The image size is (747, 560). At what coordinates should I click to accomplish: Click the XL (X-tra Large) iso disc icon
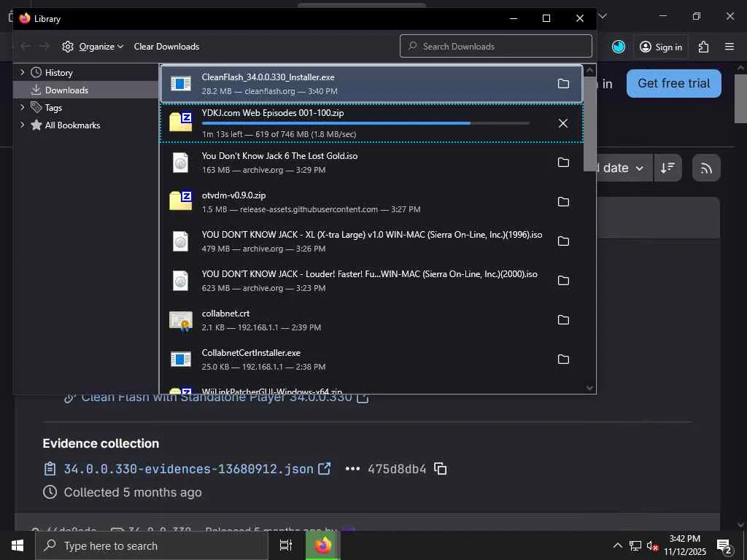[x=181, y=241]
